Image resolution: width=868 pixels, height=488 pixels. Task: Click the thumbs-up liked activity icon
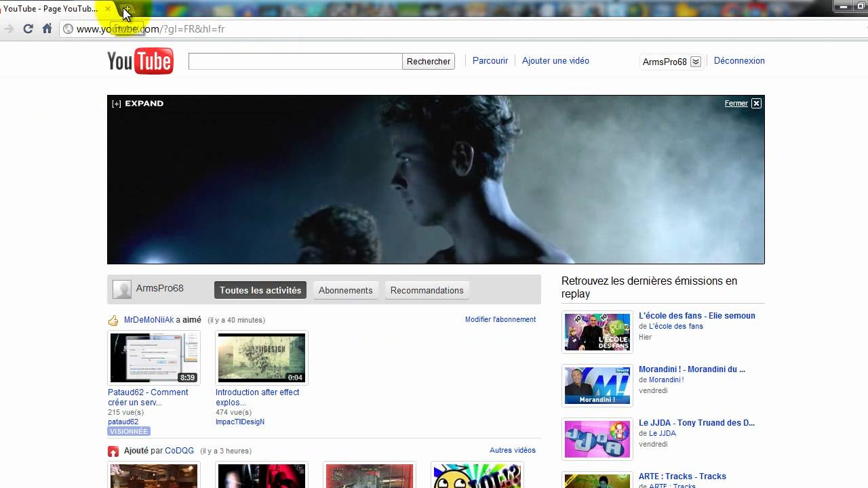click(113, 321)
